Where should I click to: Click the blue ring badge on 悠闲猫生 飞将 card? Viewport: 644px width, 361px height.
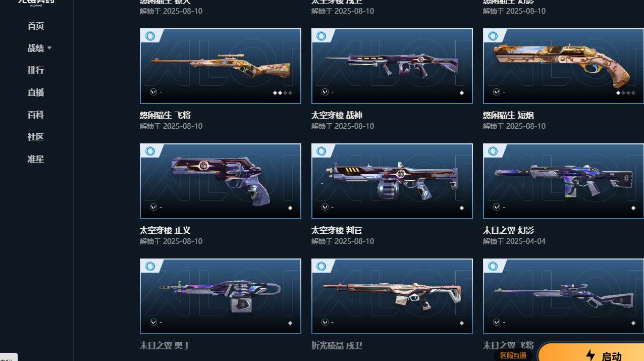point(150,36)
